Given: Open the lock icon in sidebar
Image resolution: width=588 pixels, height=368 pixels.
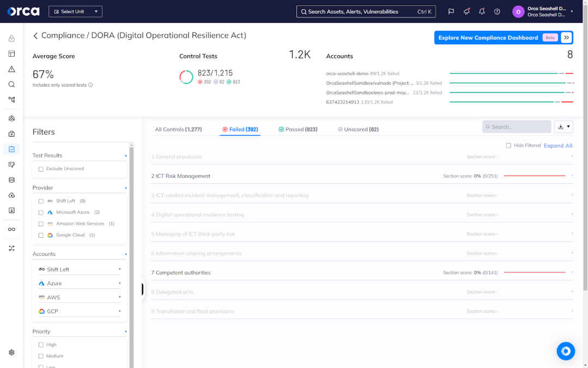Looking at the screenshot, I should [x=11, y=38].
